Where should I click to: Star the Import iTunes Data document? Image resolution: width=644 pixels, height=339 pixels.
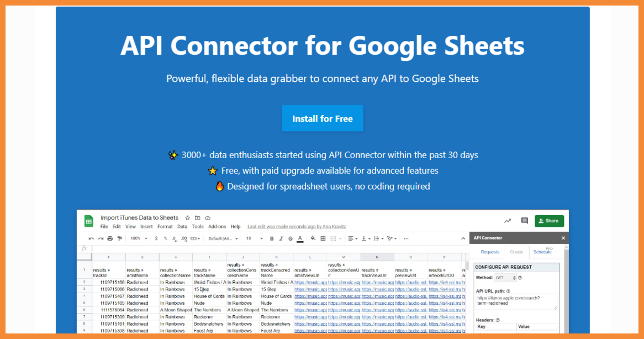tap(187, 218)
